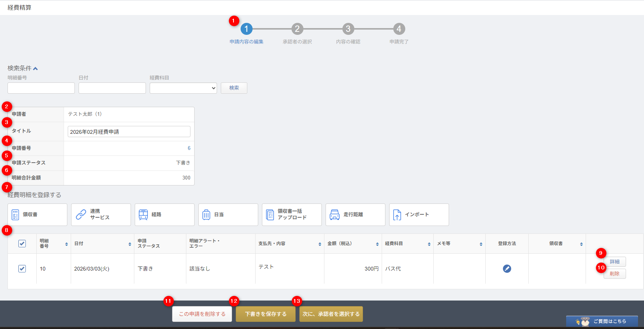Click the daily allowance (日当) luggage icon
644x329 pixels.
206,215
